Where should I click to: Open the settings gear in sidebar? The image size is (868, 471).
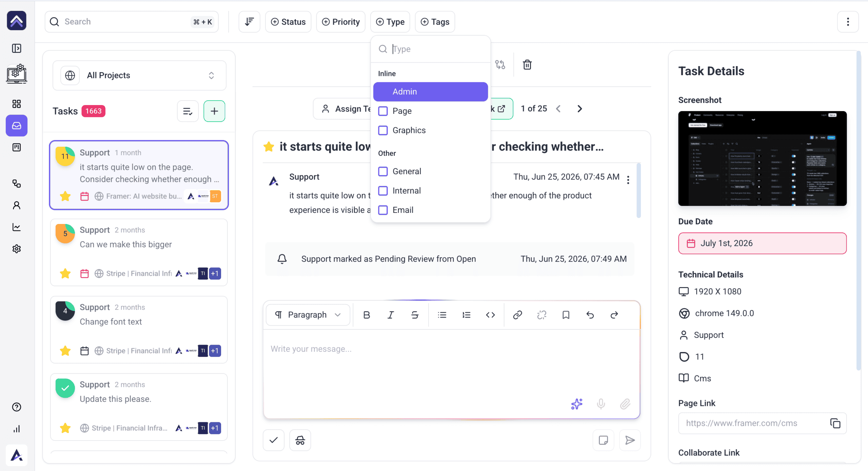pyautogui.click(x=16, y=249)
